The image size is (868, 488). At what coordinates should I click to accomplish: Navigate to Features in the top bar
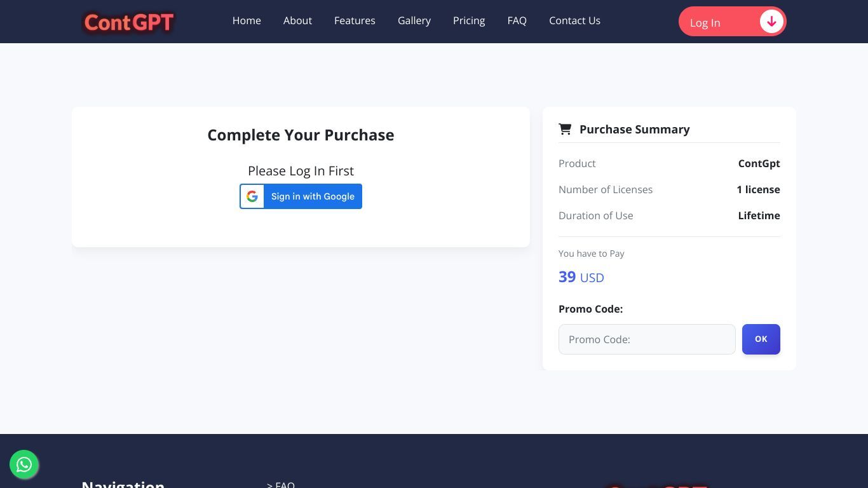coord(355,21)
